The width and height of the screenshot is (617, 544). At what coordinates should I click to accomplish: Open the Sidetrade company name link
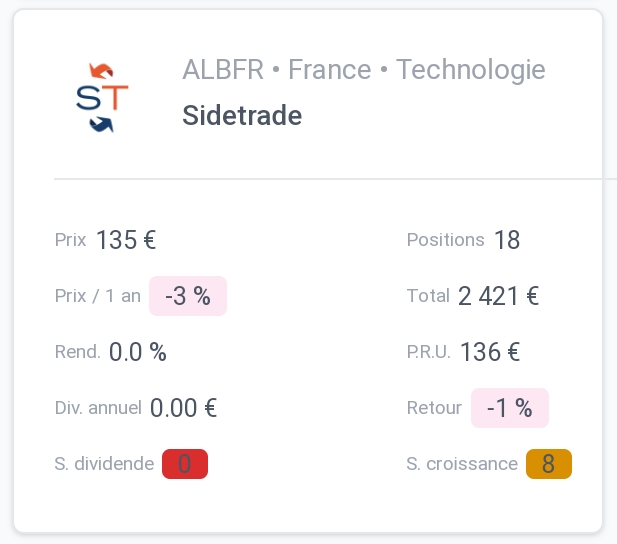[x=242, y=115]
